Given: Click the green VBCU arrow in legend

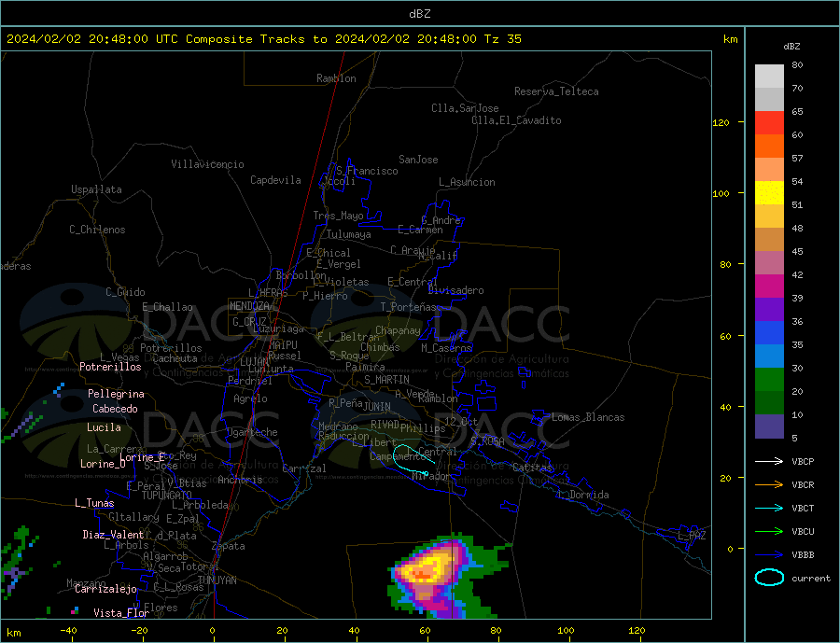Looking at the screenshot, I should (769, 531).
